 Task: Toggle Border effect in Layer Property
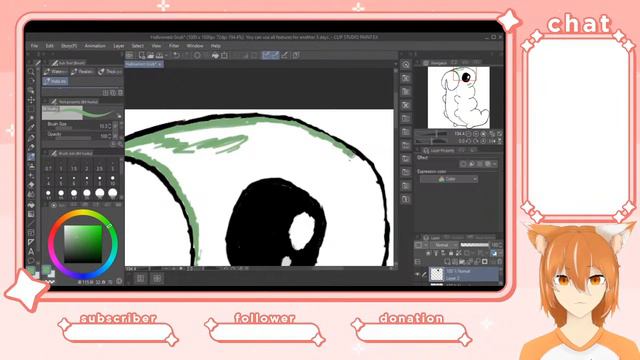(463, 164)
